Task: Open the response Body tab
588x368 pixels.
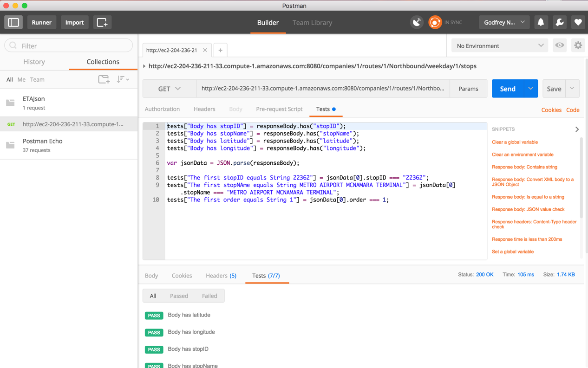Action: click(x=151, y=276)
